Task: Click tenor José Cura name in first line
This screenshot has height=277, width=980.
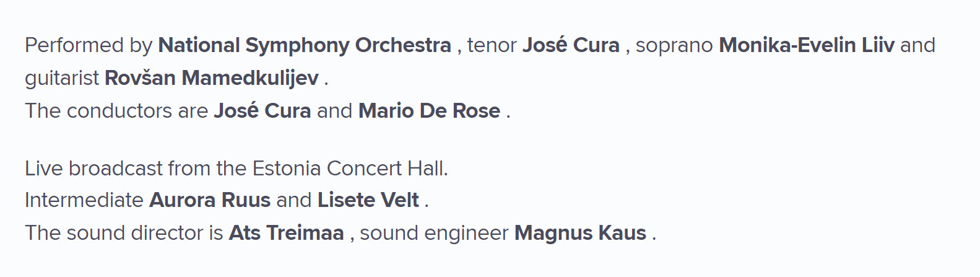Action: pyautogui.click(x=571, y=45)
